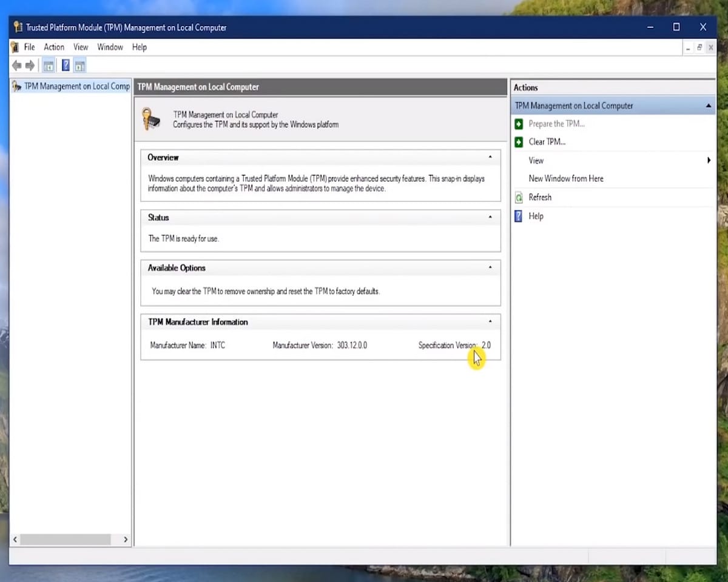Collapse TPM Management actions group arrow
The height and width of the screenshot is (582, 728).
click(x=709, y=105)
